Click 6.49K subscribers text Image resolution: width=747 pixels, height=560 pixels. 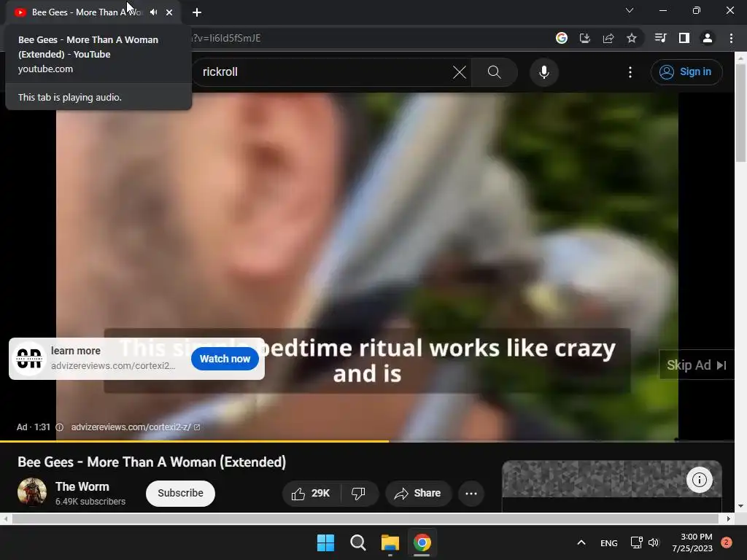click(x=90, y=502)
